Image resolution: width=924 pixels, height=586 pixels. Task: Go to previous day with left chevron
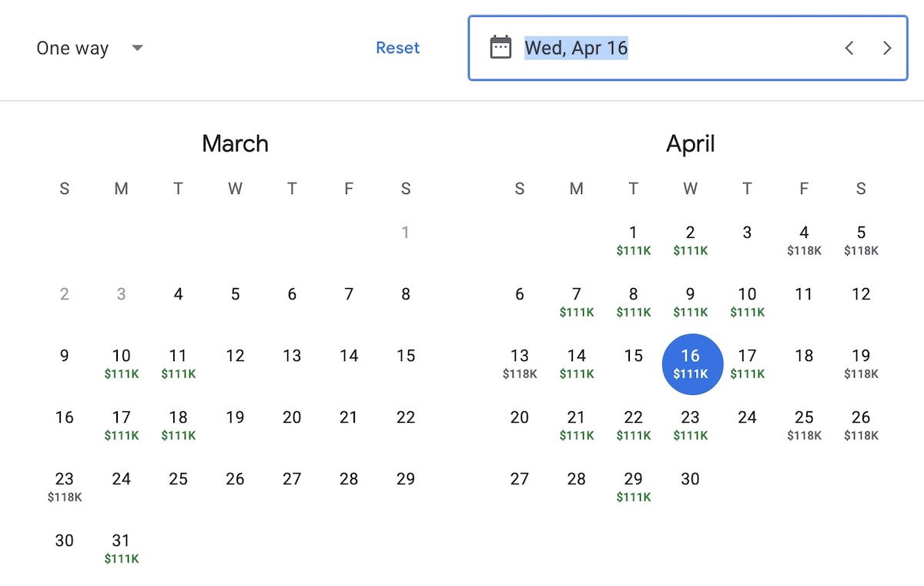click(849, 48)
